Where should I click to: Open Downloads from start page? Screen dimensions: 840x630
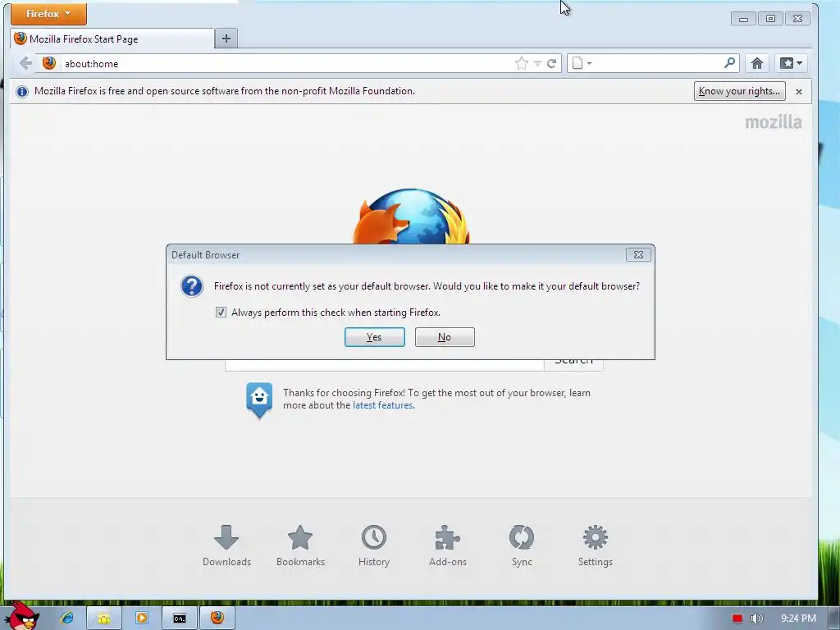point(226,546)
